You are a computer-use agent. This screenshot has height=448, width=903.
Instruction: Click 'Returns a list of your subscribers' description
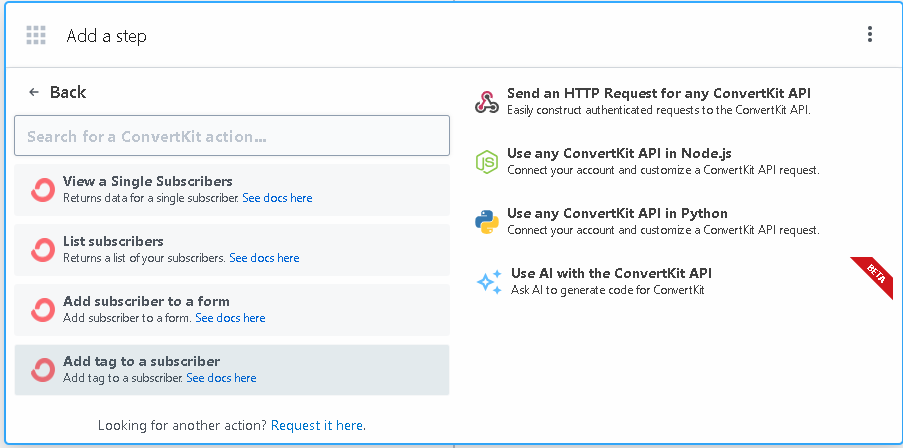[144, 258]
